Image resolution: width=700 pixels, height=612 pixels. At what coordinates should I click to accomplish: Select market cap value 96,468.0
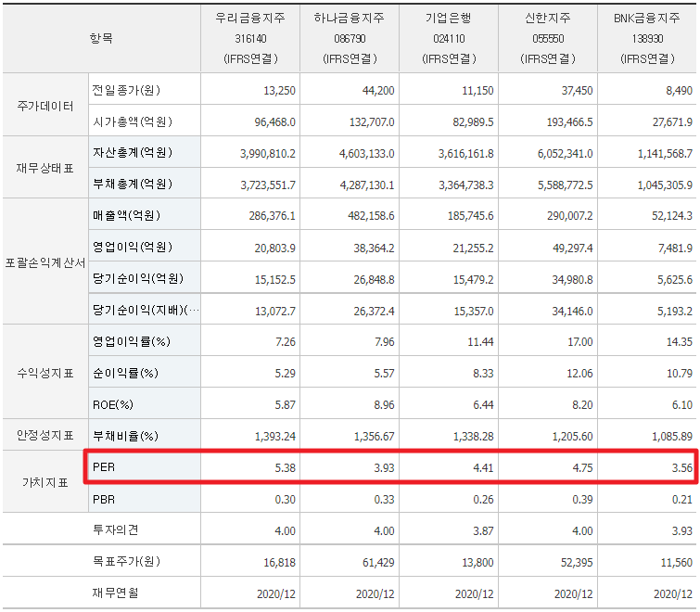[275, 121]
